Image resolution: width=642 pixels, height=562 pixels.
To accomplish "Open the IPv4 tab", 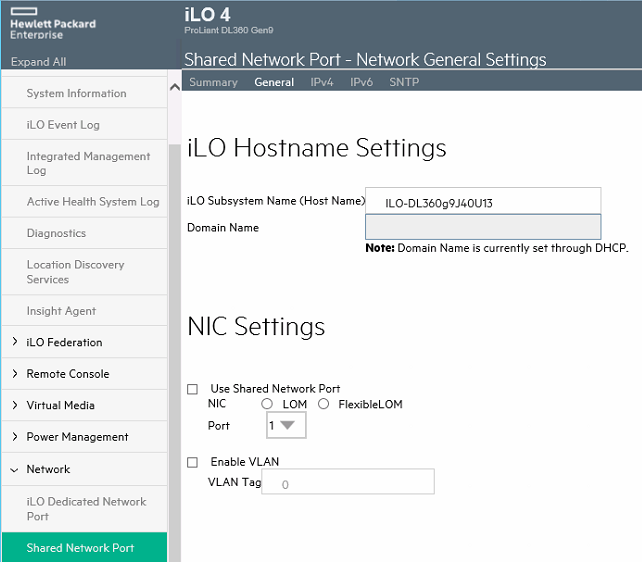I will (321, 82).
